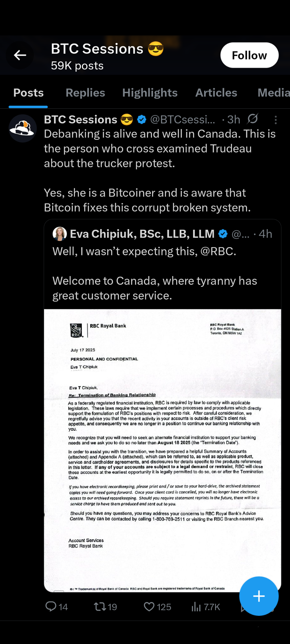
Task: Open the three-dot post options menu
Action: coord(276,120)
